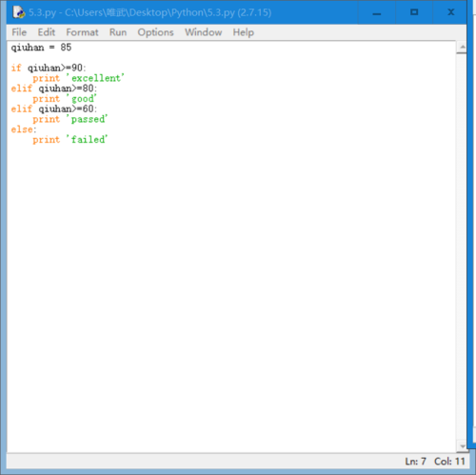Open the Edit menu
Viewport: 476px width, 475px height.
click(x=47, y=32)
